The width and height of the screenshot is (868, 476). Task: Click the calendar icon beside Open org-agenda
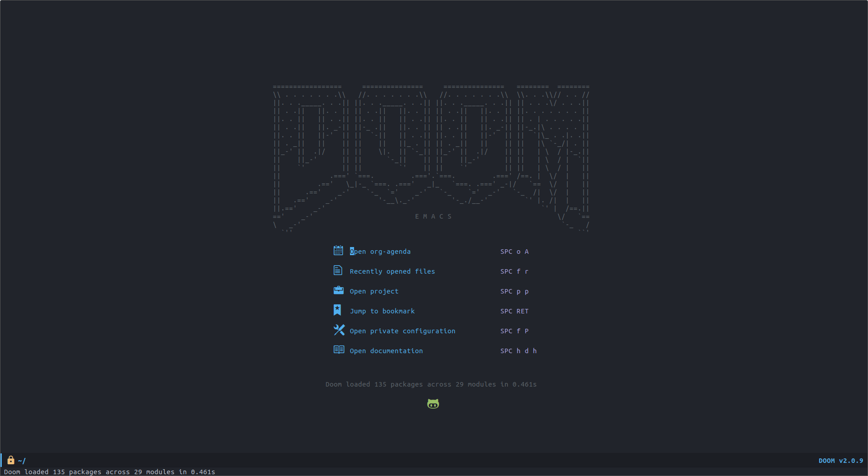[x=338, y=251]
